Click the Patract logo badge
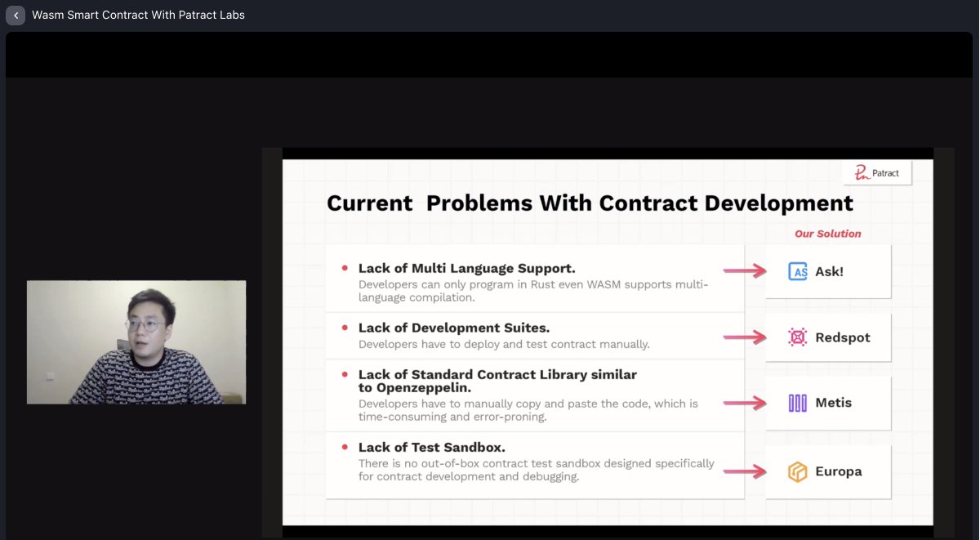This screenshot has width=980, height=540. [x=877, y=172]
